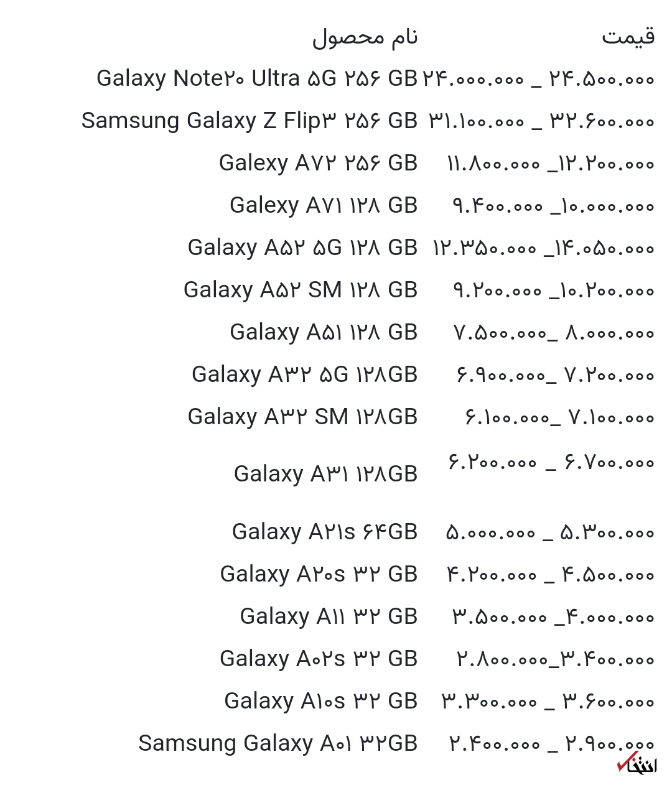
Task: Click the price range beside Galaxy A21s
Action: 549,533
